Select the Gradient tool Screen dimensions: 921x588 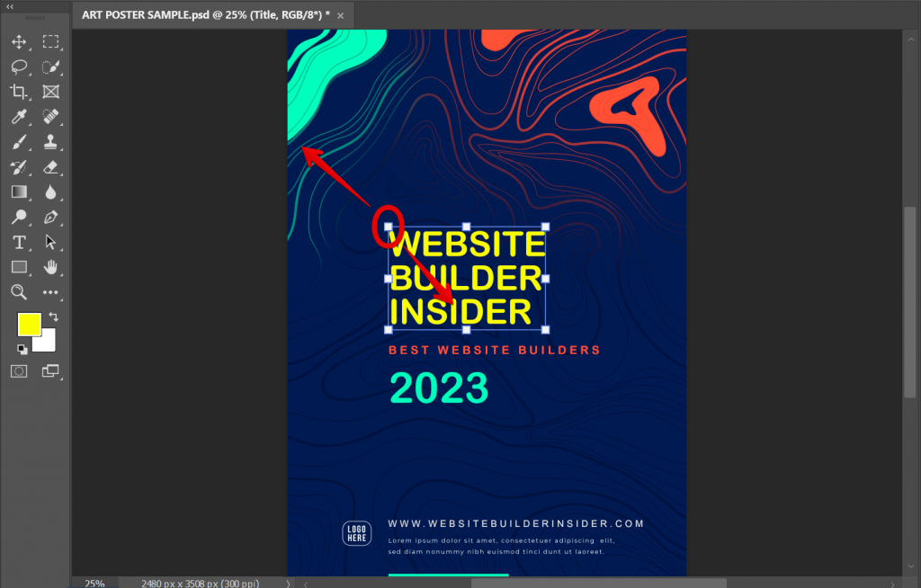coord(19,192)
